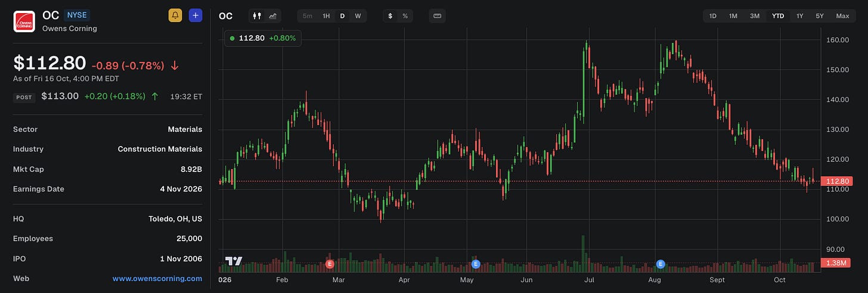Click the Sector value Materials
Screen dimensions: 868x293
pyautogui.click(x=185, y=129)
